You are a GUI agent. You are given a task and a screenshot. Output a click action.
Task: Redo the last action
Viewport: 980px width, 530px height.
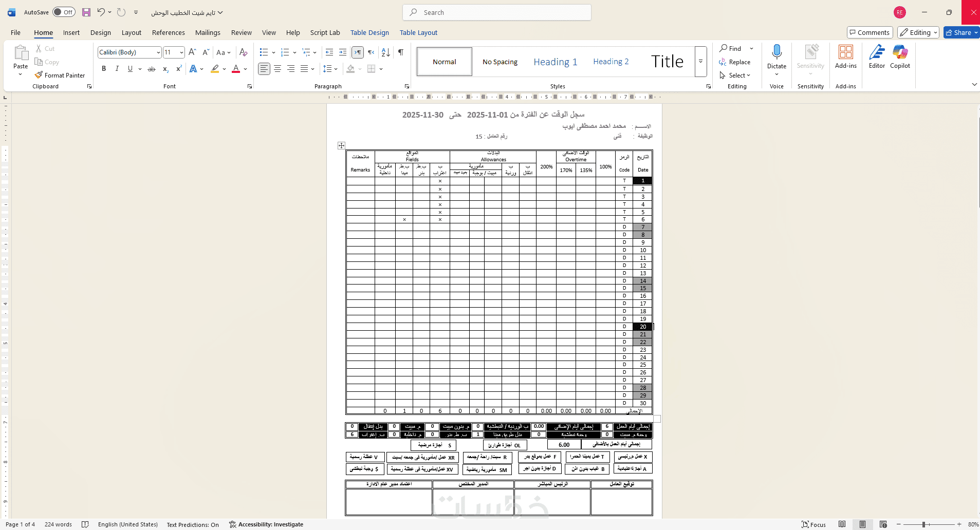(x=121, y=12)
